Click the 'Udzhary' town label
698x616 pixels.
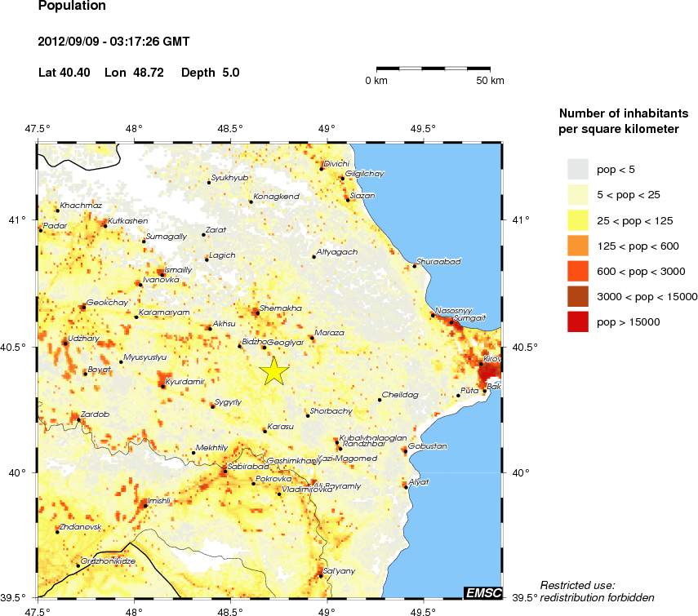84,339
